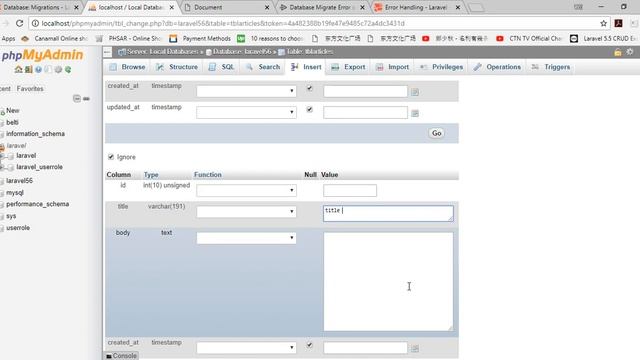Image resolution: width=640 pixels, height=360 pixels.
Task: Open Function dropdown for updated_at row
Action: [x=246, y=112]
